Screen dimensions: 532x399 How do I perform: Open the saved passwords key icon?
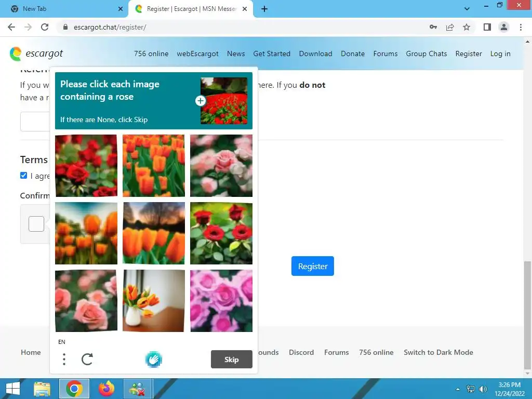click(x=433, y=27)
